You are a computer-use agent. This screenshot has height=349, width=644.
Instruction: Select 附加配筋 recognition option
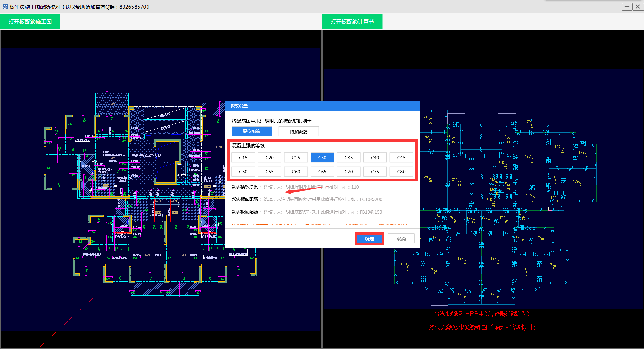299,132
